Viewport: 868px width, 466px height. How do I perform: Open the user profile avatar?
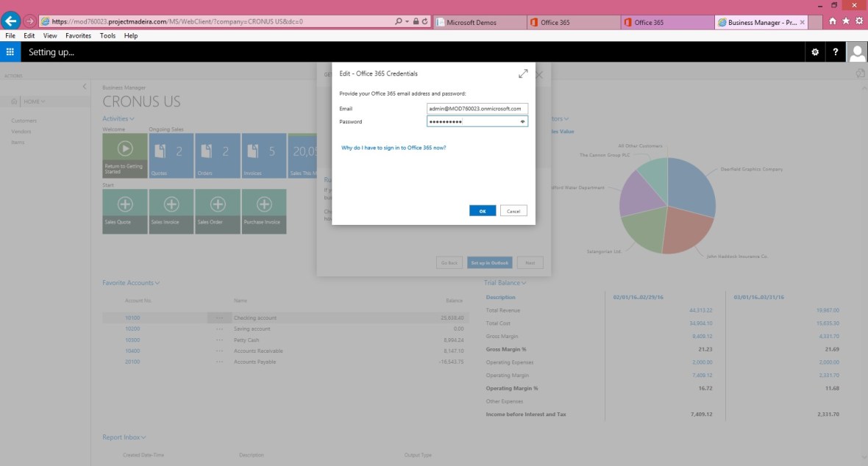tap(857, 52)
